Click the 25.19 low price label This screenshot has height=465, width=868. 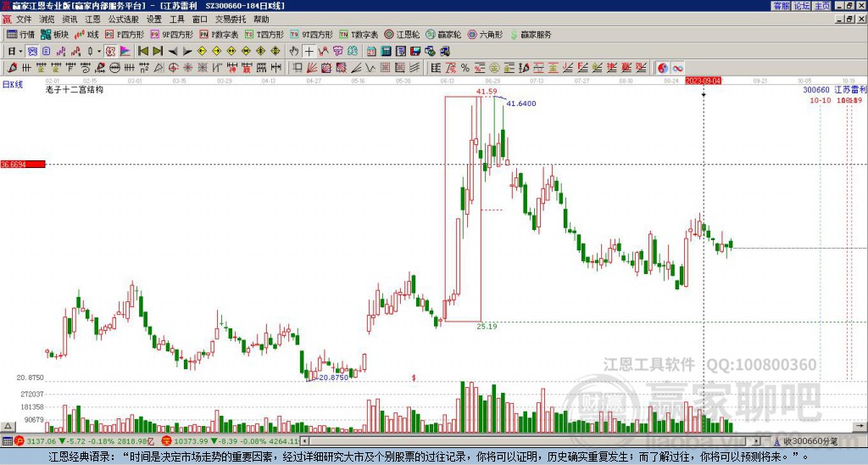pos(487,327)
